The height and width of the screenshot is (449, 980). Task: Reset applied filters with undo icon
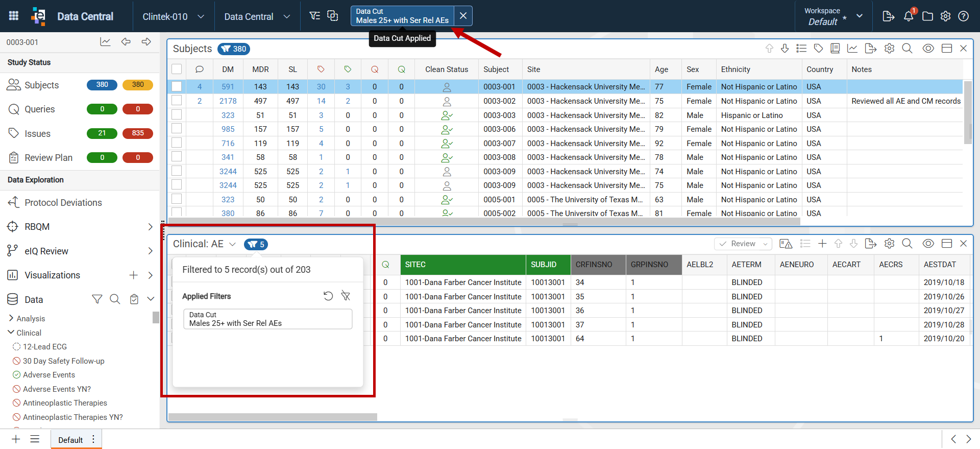[x=328, y=296]
